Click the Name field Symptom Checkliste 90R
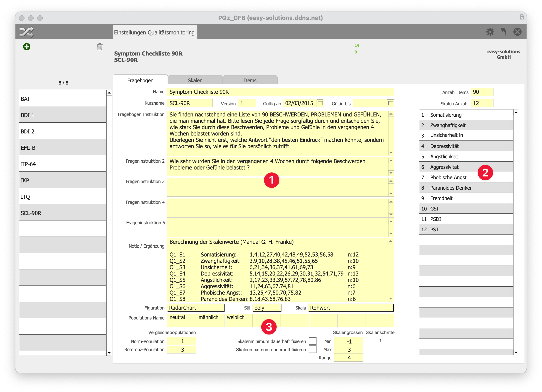The width and height of the screenshot is (542, 392). [x=281, y=92]
